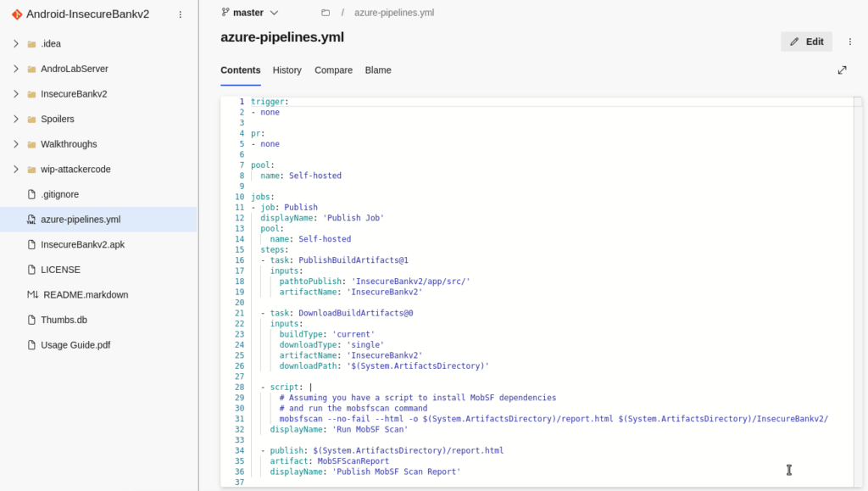
Task: Open repository more options menu beside Android-InsecureBankv2
Action: [x=180, y=14]
